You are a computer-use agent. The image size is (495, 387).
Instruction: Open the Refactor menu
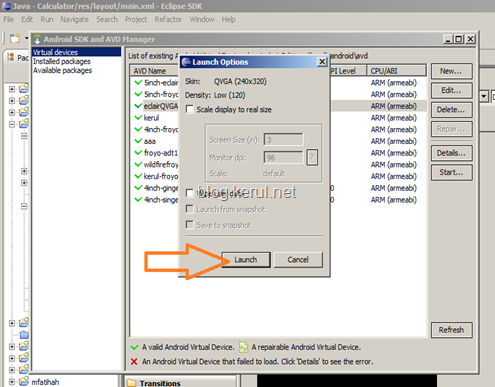(168, 19)
